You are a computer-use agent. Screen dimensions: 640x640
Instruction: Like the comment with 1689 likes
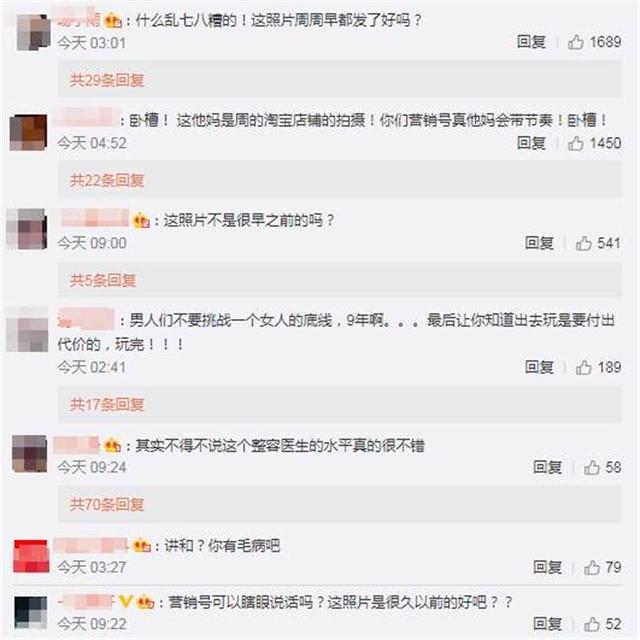tap(576, 42)
